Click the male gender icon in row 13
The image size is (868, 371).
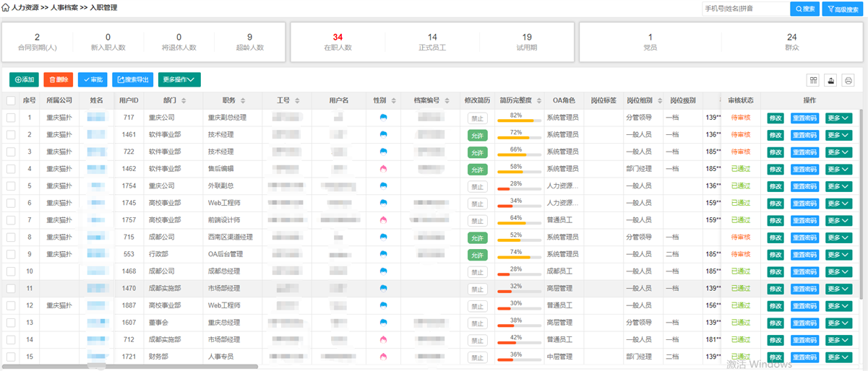pos(384,323)
